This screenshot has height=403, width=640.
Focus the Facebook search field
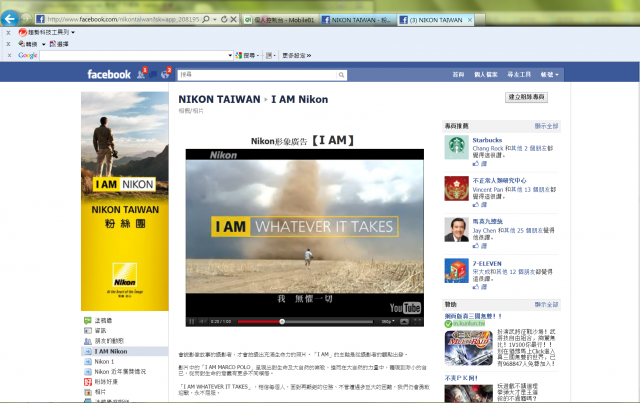[x=257, y=75]
